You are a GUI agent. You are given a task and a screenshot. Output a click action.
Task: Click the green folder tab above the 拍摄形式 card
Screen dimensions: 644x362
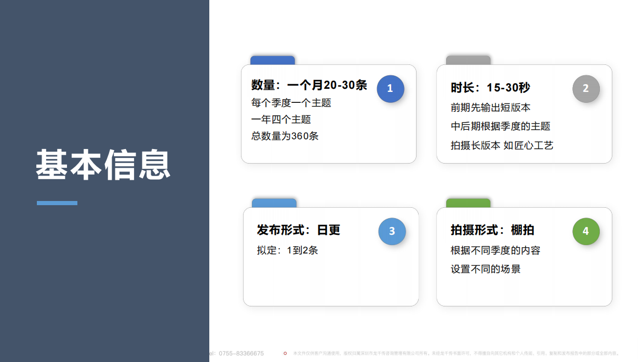(x=469, y=202)
